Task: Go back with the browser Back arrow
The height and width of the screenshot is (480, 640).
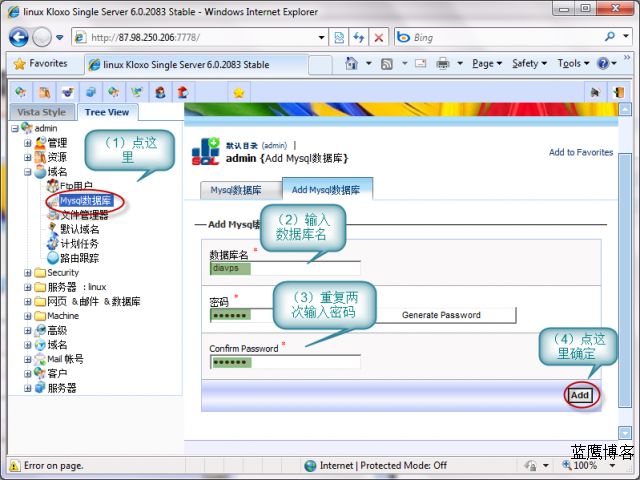Action: (x=18, y=38)
